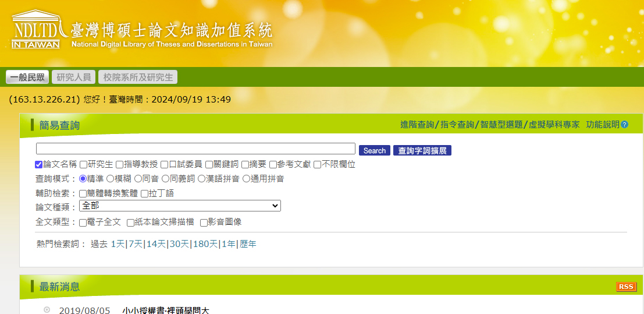Uncheck the 論文名稱 checkbox
The width and height of the screenshot is (644, 314).
click(x=39, y=165)
